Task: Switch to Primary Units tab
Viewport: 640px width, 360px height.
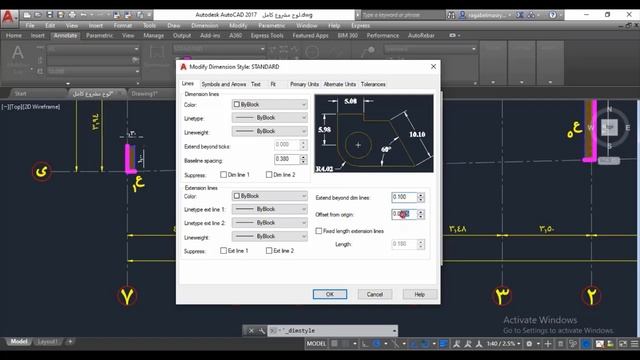Action: [304, 84]
